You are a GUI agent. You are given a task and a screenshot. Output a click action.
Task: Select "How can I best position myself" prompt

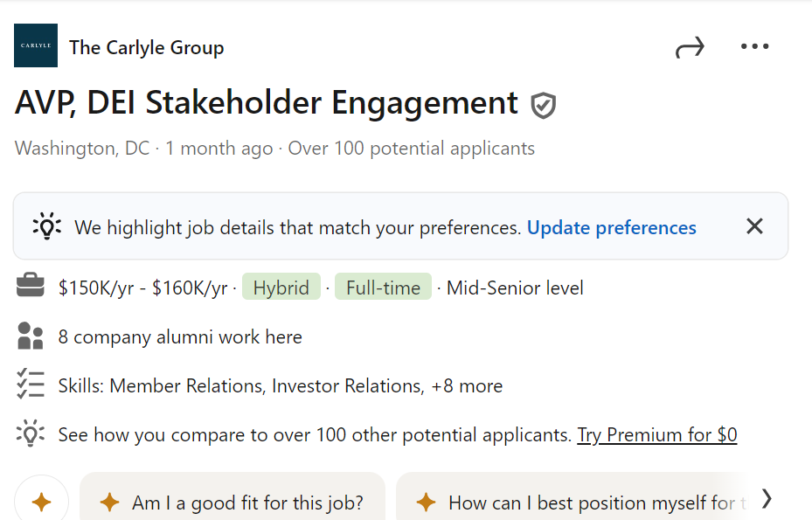point(580,503)
